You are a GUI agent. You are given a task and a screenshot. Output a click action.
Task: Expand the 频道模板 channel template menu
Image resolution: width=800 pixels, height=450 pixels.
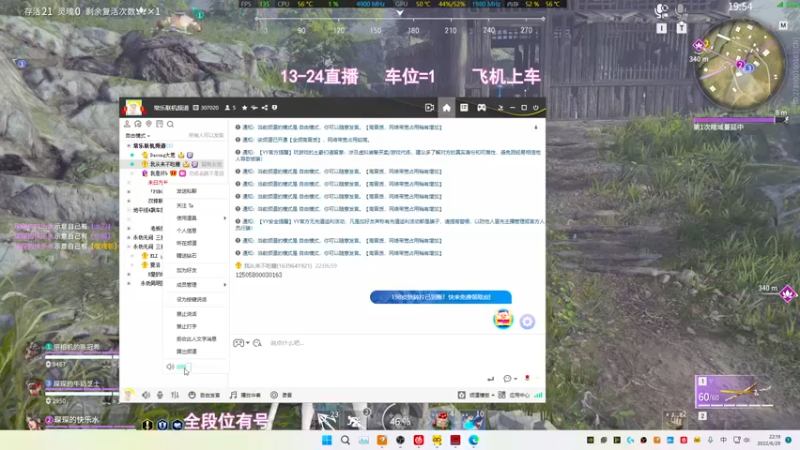tap(476, 395)
